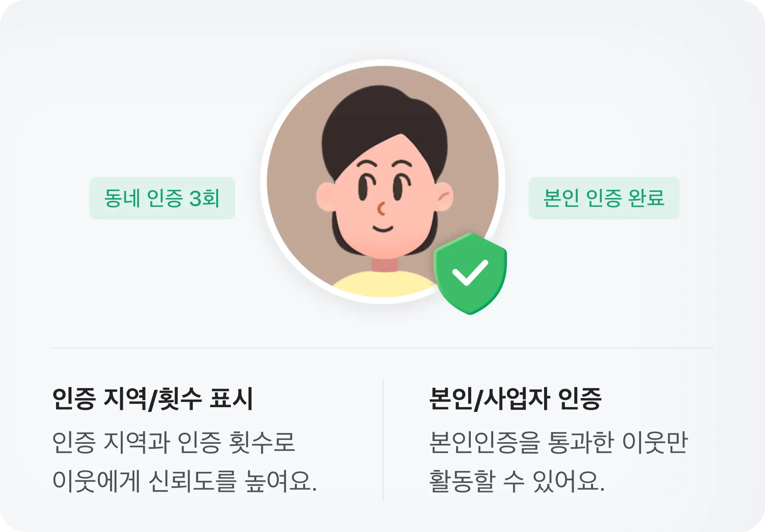
Task: Select the '동네 인증 3회' chip
Action: click(162, 198)
